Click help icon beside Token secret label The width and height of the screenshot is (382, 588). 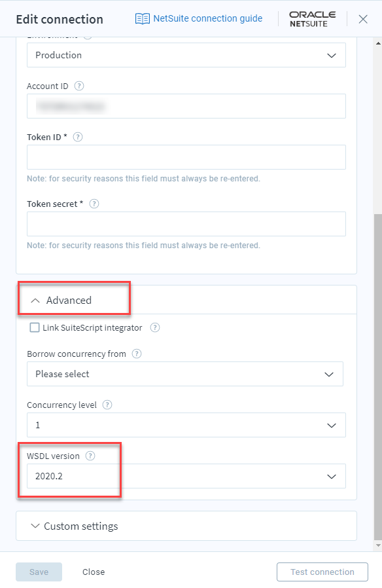(94, 204)
